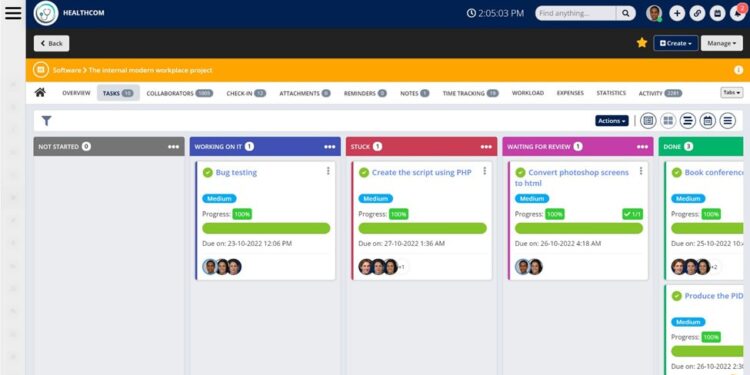Viewport: 750px width, 375px height.
Task: Open the hamburger main menu
Action: point(13,13)
